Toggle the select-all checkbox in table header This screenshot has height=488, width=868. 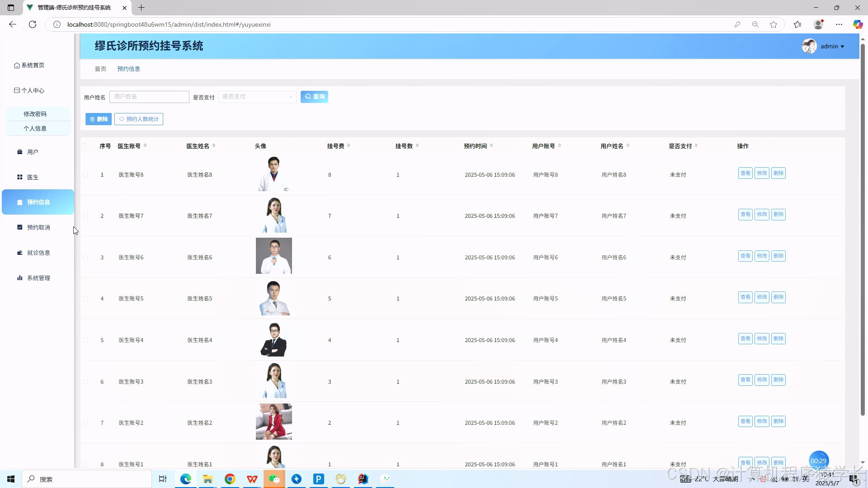pyautogui.click(x=85, y=146)
